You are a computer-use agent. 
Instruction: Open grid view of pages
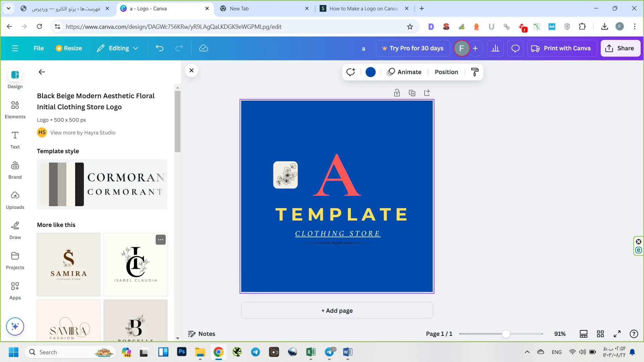coord(600,334)
